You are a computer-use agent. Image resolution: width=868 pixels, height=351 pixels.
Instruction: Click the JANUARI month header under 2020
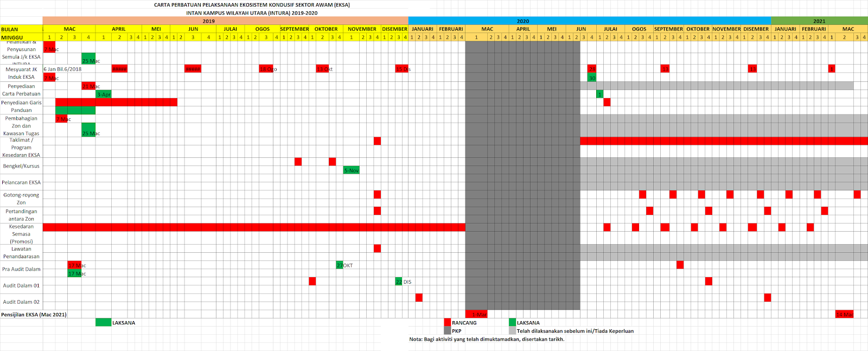click(x=423, y=29)
